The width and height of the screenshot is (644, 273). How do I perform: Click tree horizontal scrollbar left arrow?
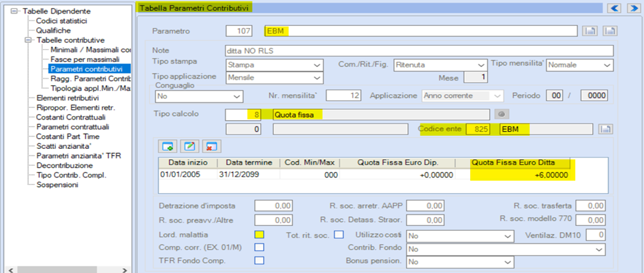(12, 270)
